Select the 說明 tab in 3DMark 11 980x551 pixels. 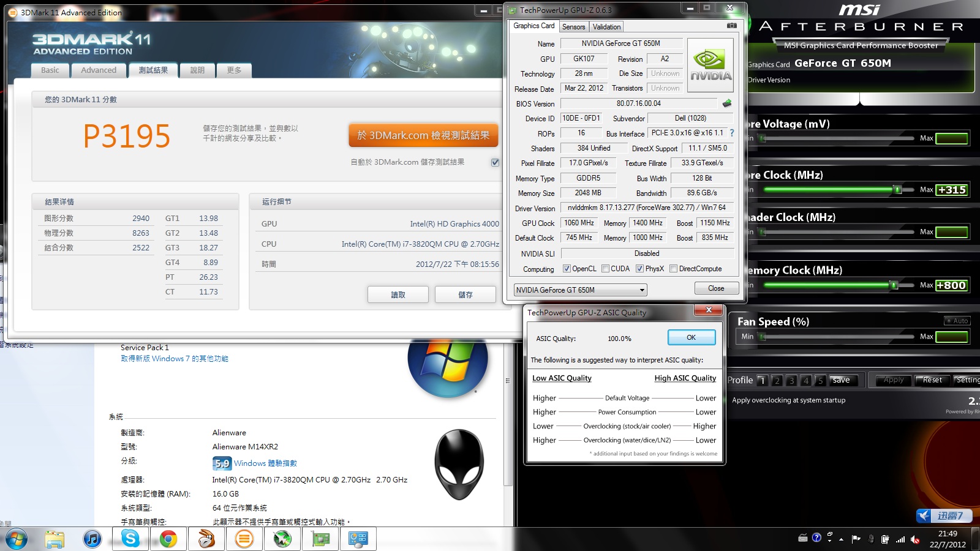coord(197,70)
